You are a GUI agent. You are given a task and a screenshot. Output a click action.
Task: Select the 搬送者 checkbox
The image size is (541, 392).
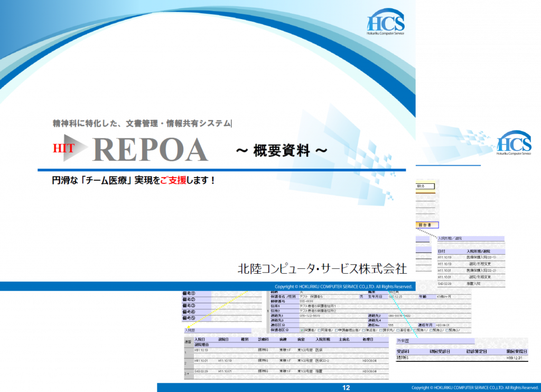pos(363,331)
